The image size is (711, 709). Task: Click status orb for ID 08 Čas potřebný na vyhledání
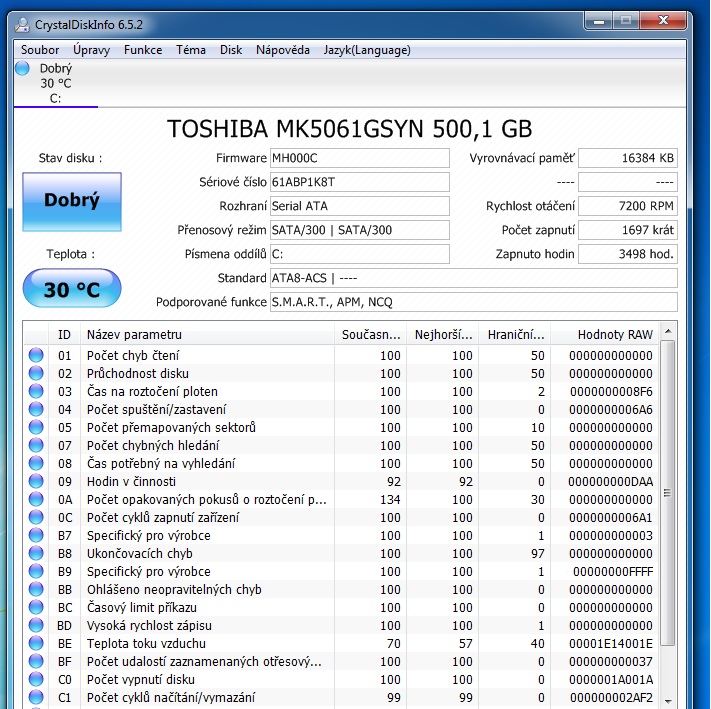click(36, 463)
